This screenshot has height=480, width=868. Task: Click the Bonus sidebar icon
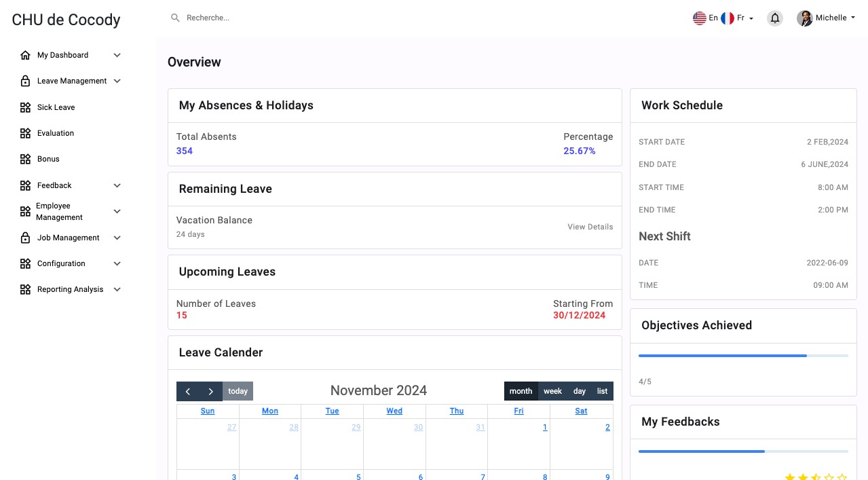coord(25,159)
